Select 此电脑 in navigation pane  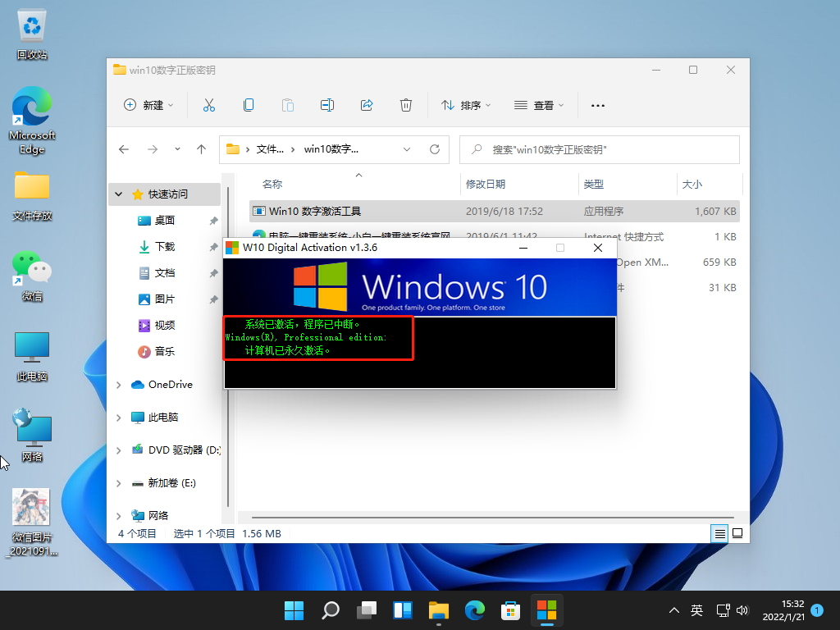(163, 417)
